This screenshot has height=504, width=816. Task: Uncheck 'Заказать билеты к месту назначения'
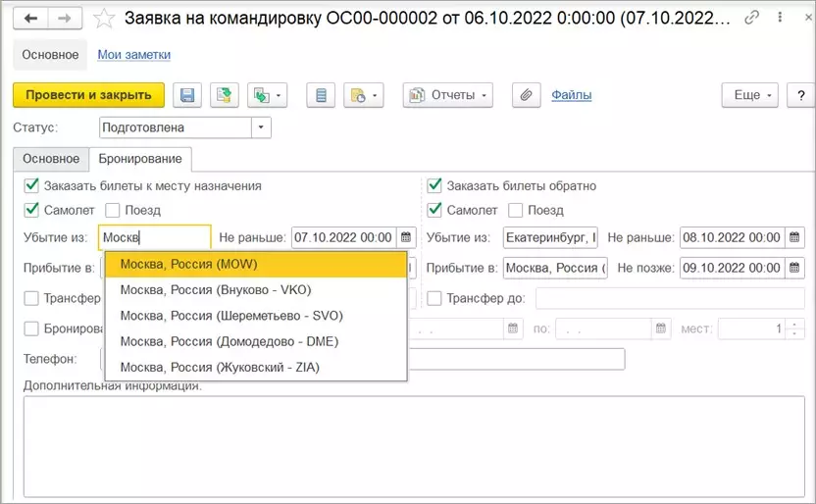[x=31, y=185]
